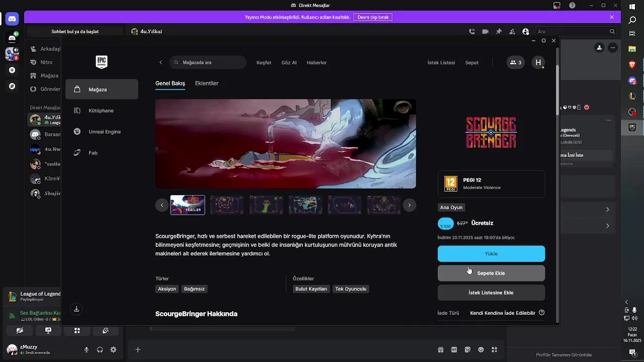Add a server in Discord server list
This screenshot has height=362, width=644.
pyautogui.click(x=12, y=70)
